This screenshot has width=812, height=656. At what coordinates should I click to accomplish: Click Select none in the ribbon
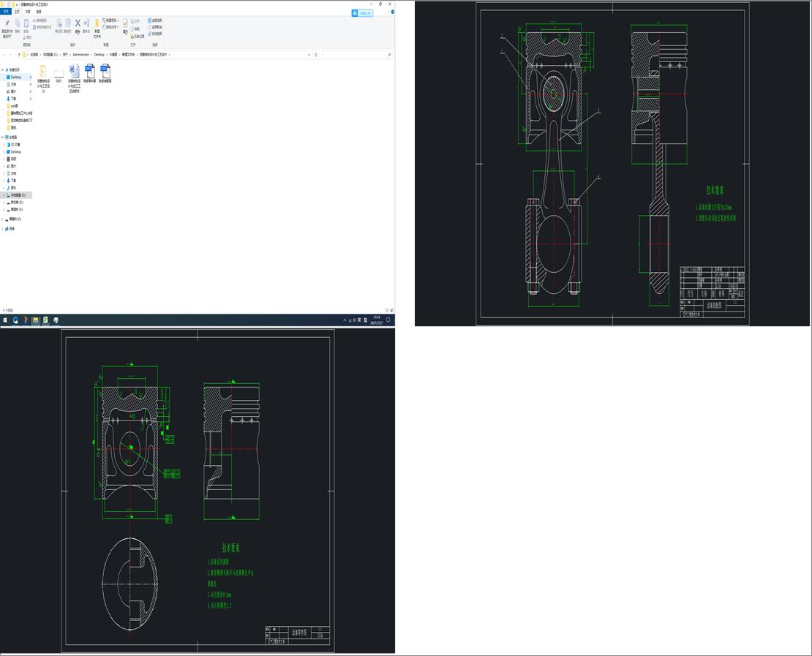(x=155, y=27)
